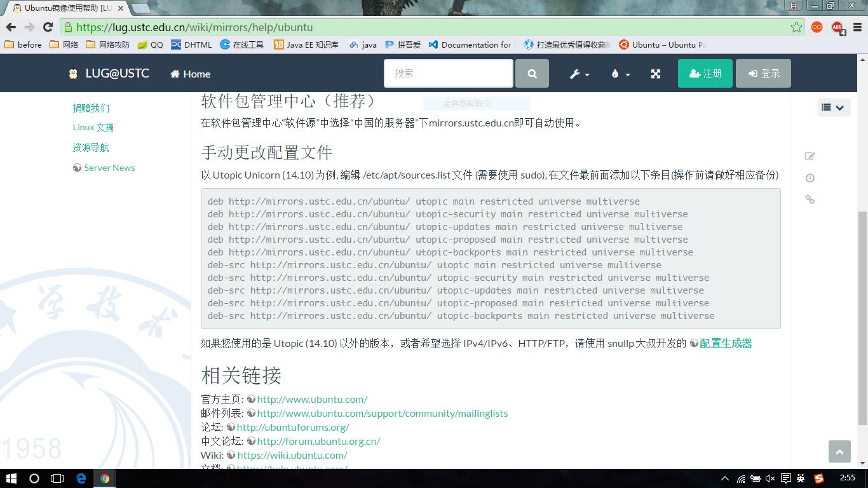The height and width of the screenshot is (488, 868).
Task: Open Chrome's hamburger menu
Action: (858, 27)
